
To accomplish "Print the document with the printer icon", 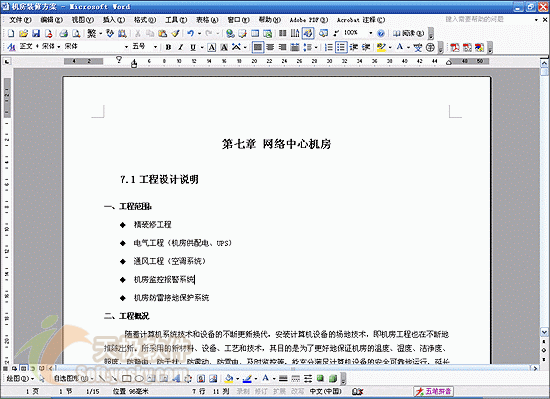I will (63, 33).
